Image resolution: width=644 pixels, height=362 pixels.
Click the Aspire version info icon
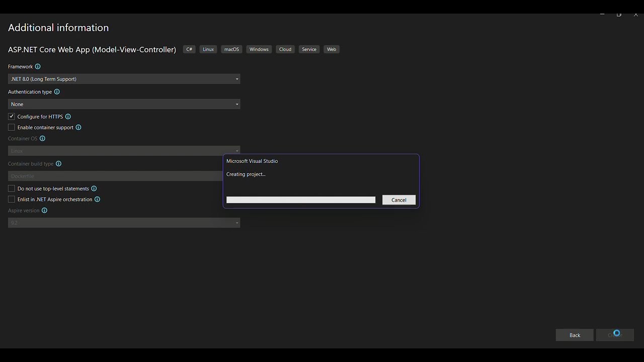(x=44, y=210)
